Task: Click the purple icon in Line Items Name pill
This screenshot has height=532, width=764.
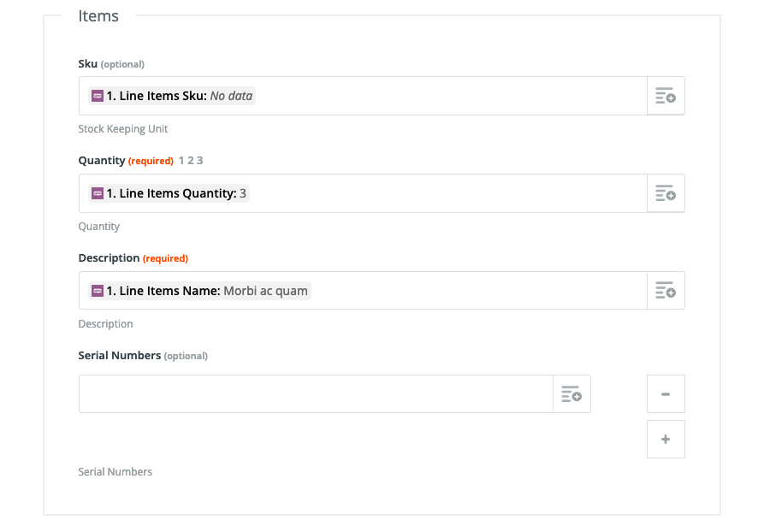Action: (98, 291)
